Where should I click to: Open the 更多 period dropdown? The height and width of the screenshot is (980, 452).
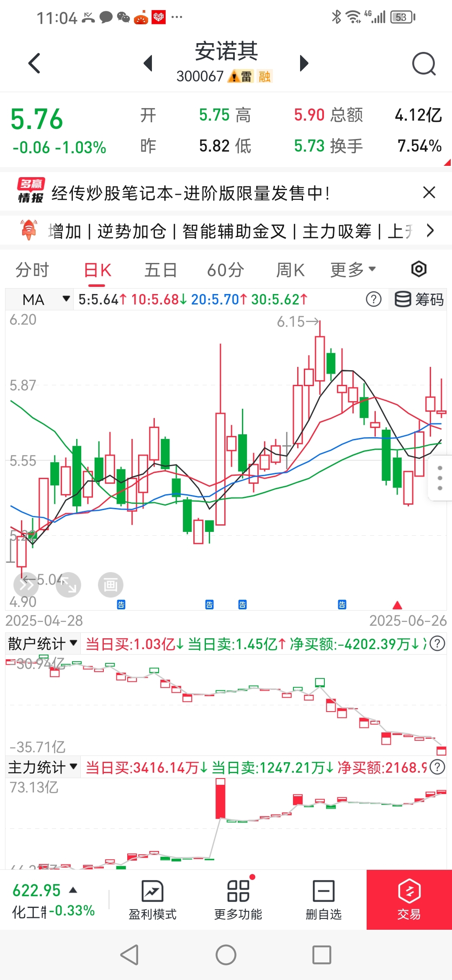[x=353, y=270]
